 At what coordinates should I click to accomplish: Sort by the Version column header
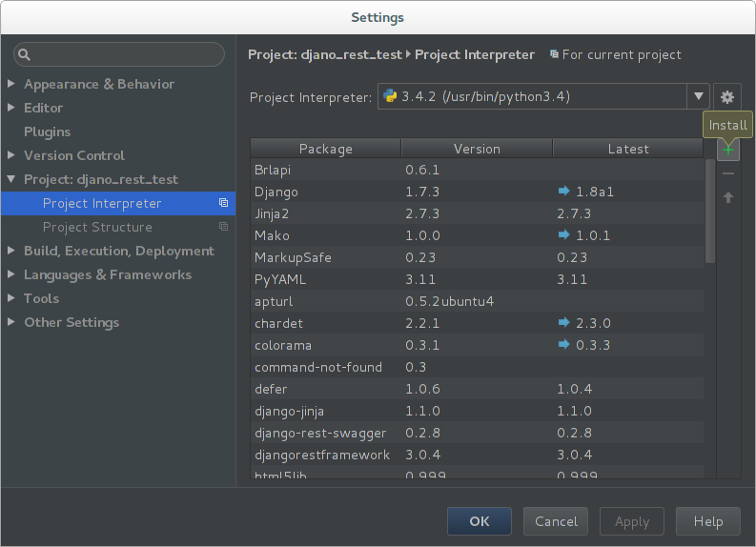coord(477,149)
